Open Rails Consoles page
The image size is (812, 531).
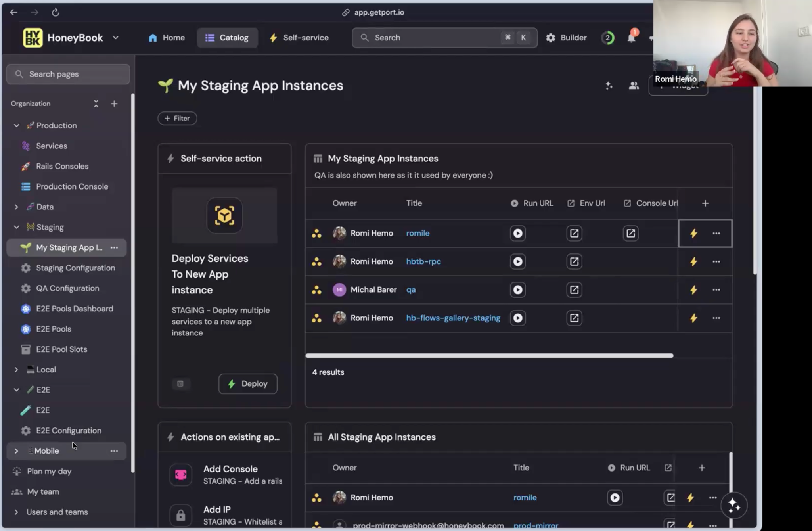[x=62, y=166]
